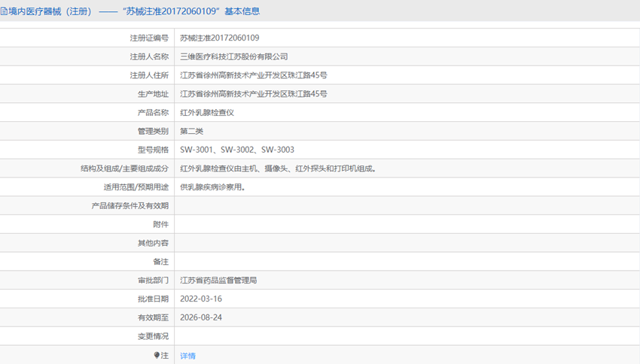Click the expiry date 2026-08-24
The width and height of the screenshot is (640, 364).
[201, 317]
